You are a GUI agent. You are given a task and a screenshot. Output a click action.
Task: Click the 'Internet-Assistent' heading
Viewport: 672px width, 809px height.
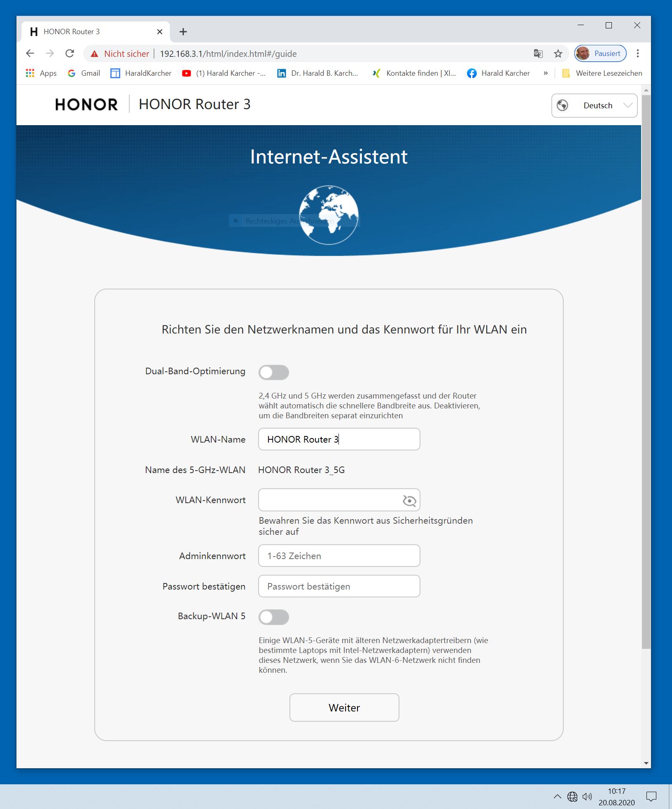coord(329,157)
